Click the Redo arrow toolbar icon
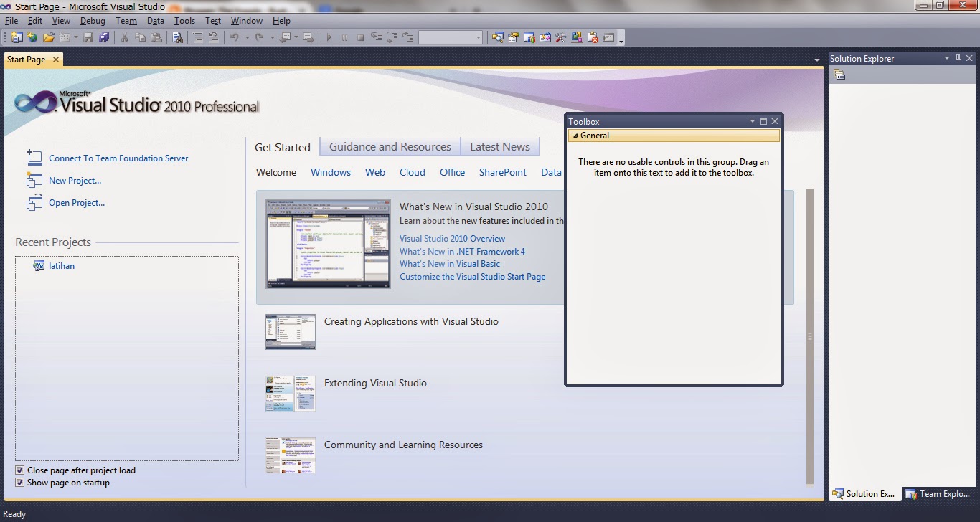The image size is (980, 522). point(260,37)
